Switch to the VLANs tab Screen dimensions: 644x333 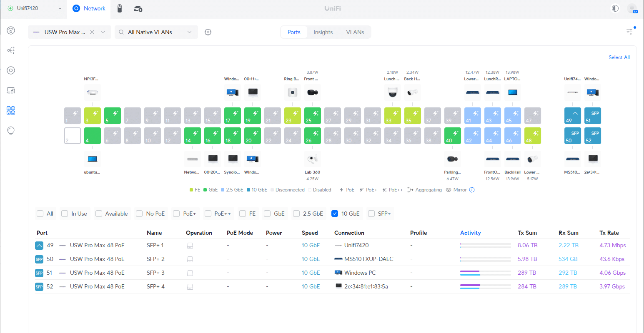point(355,32)
